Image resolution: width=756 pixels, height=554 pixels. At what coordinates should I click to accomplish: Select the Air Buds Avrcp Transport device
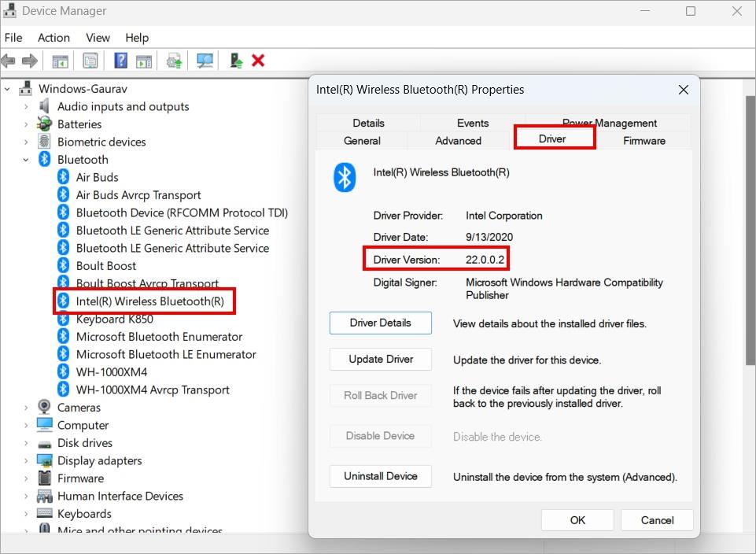(x=138, y=195)
